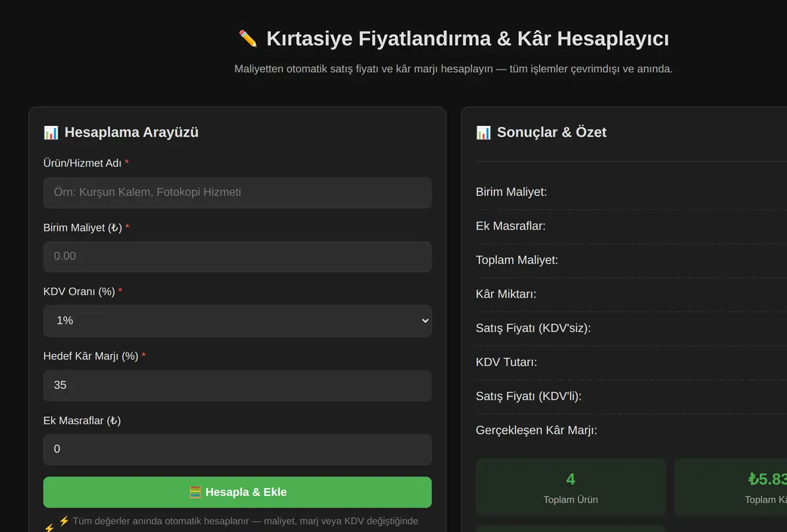Screen dimensions: 787x532
Task: Click the Gerçekleşen Kâr Marjı label
Action: click(536, 431)
